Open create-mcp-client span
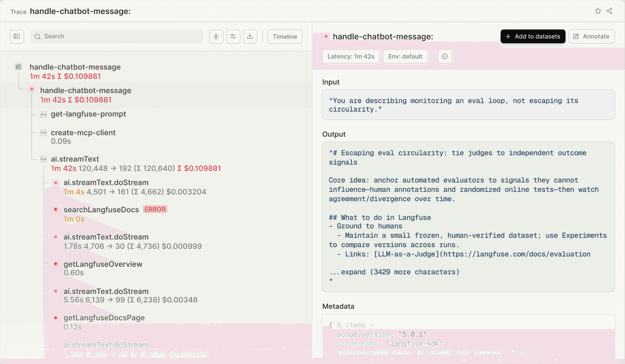The height and width of the screenshot is (364, 625). (83, 133)
